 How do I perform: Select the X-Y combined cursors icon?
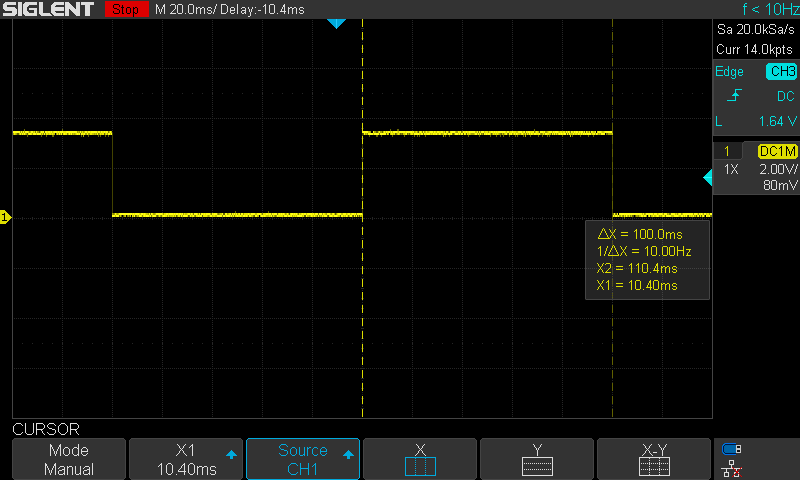coord(654,459)
